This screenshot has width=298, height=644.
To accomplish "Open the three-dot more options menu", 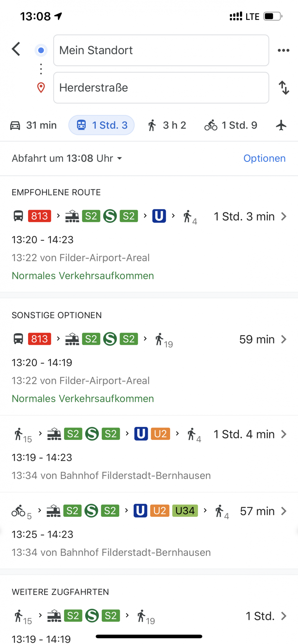I will (x=284, y=50).
